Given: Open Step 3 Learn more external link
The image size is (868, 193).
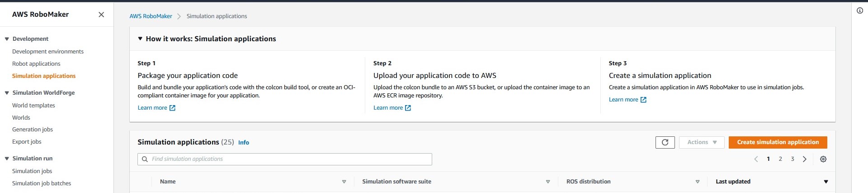Looking at the screenshot, I should (x=627, y=100).
